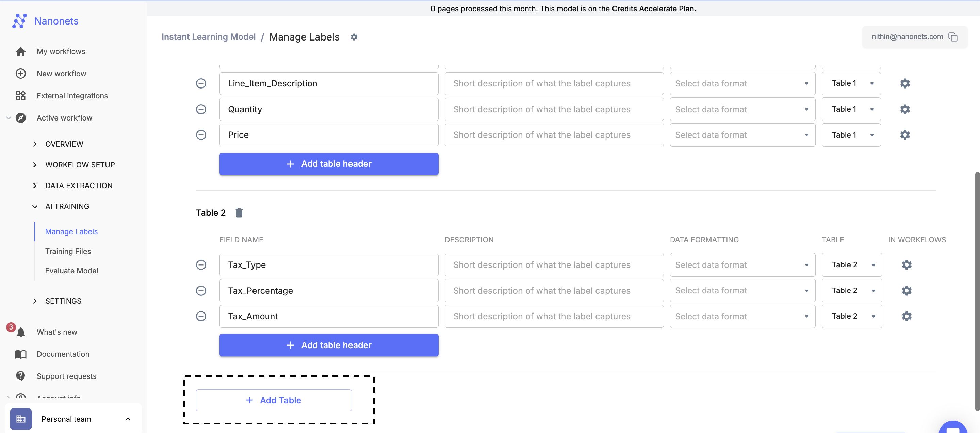Image resolution: width=980 pixels, height=433 pixels.
Task: Open Training Files in the sidebar
Action: click(68, 251)
